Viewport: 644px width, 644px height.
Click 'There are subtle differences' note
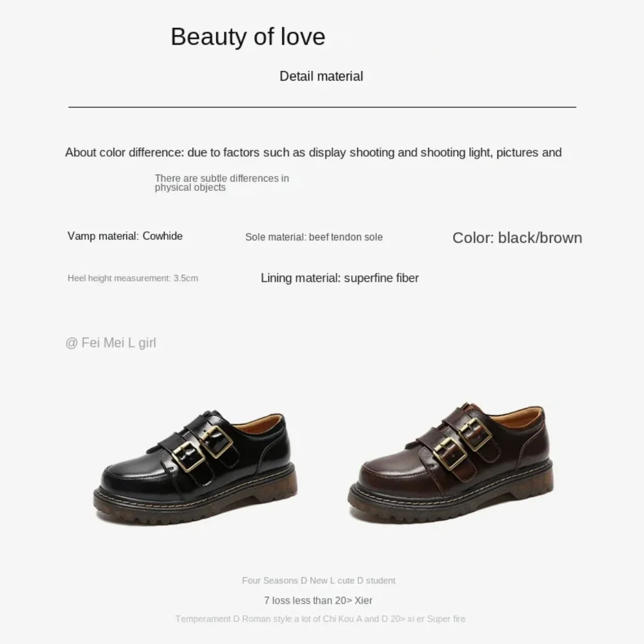(x=222, y=183)
